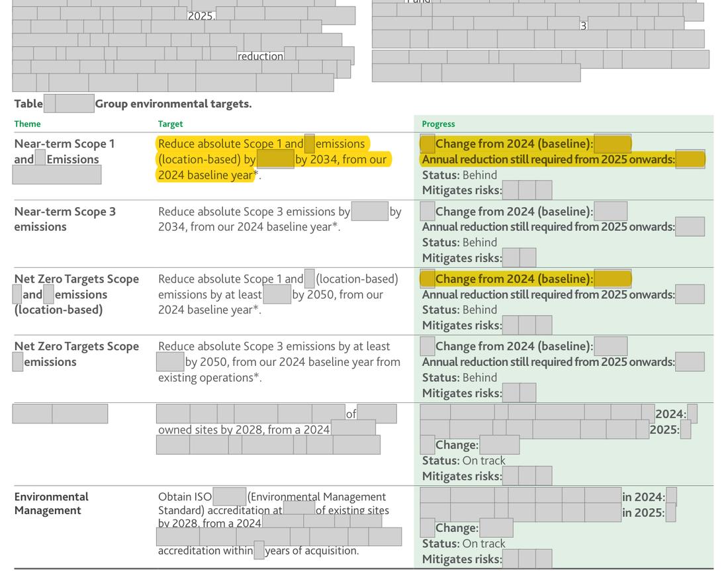The width and height of the screenshot is (728, 571).
Task: Click highlighted 'Annual reduction still required from 2025 onwards:'
Action: point(549,159)
